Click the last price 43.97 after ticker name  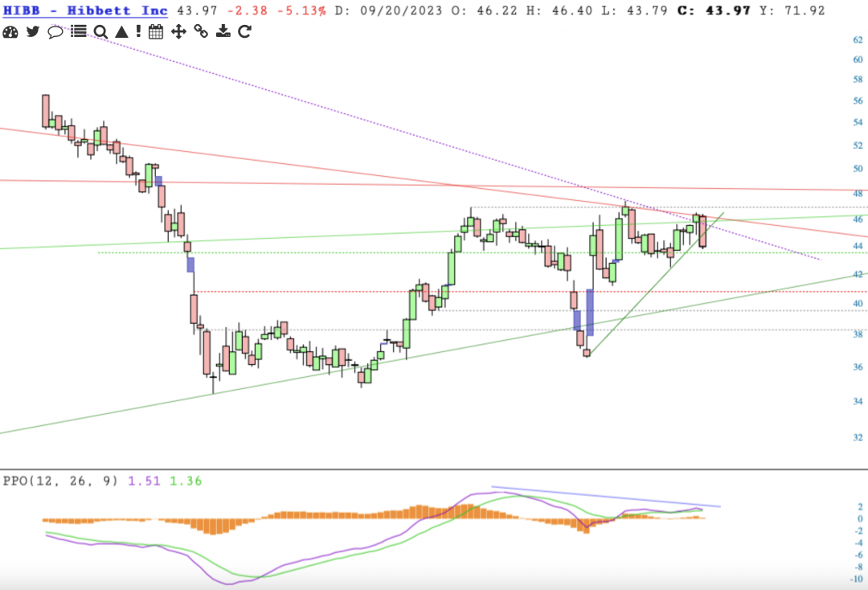click(x=198, y=10)
